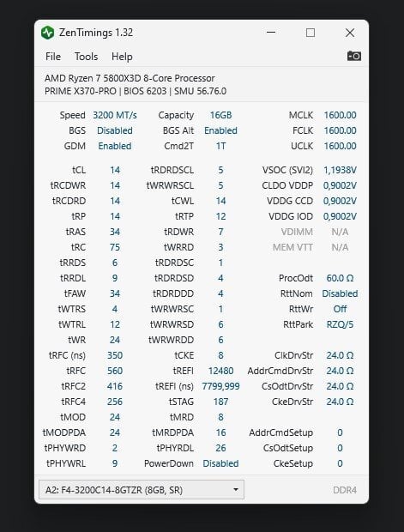The height and width of the screenshot is (532, 404).
Task: Click the DDR4 label in the footer
Action: click(x=345, y=490)
